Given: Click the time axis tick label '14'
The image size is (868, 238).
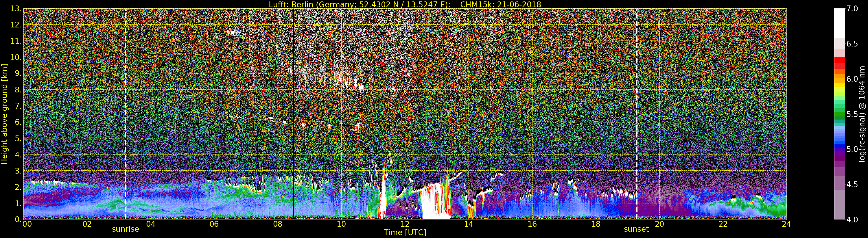Looking at the screenshot, I should point(468,224).
